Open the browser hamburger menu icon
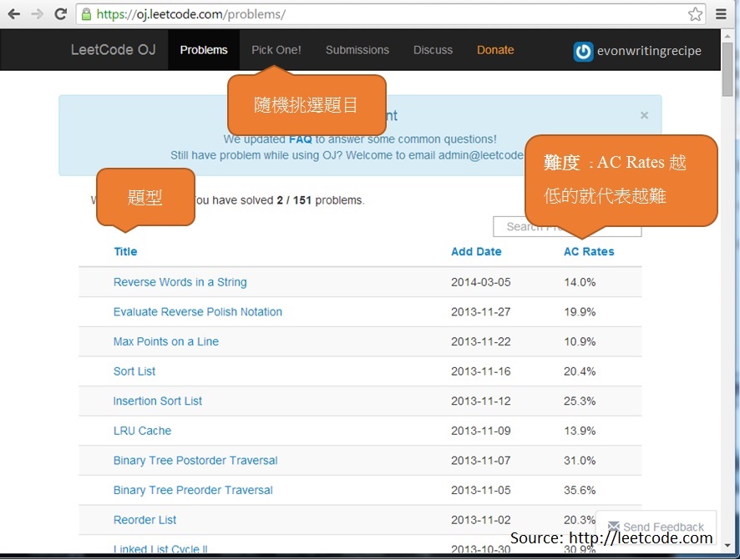 pos(720,14)
